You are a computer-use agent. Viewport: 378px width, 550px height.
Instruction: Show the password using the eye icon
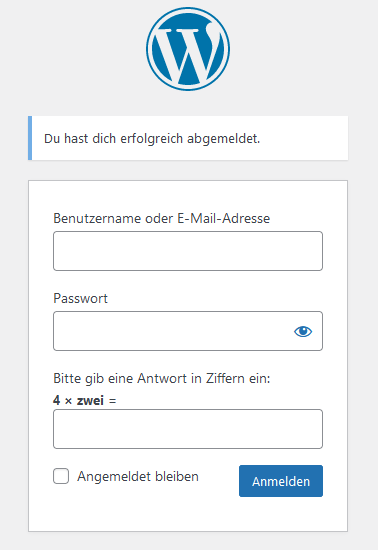pyautogui.click(x=303, y=331)
